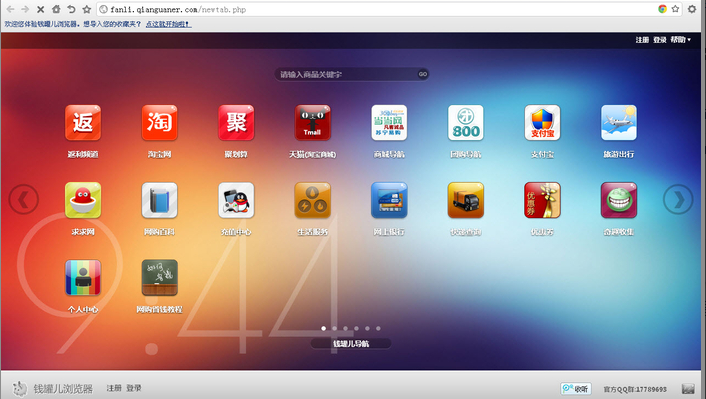Open the 支付宝 shield icon
The image size is (706, 399).
click(542, 123)
